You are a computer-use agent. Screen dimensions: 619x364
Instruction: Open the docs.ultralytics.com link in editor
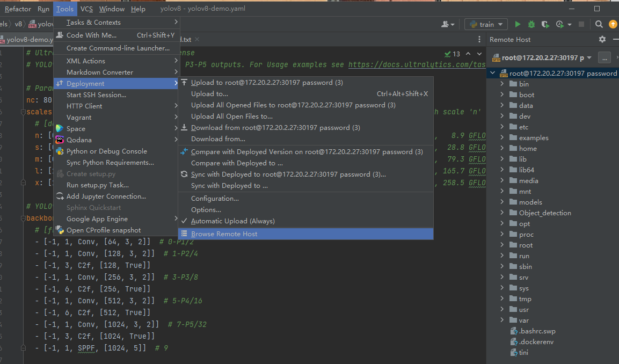click(x=417, y=65)
